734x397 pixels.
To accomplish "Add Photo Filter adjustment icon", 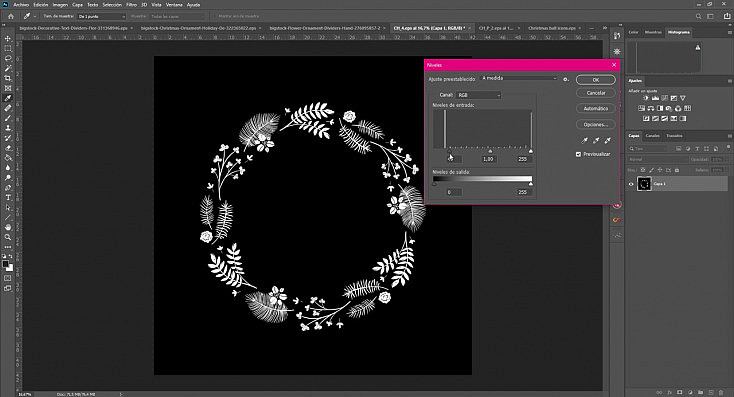I will click(669, 108).
